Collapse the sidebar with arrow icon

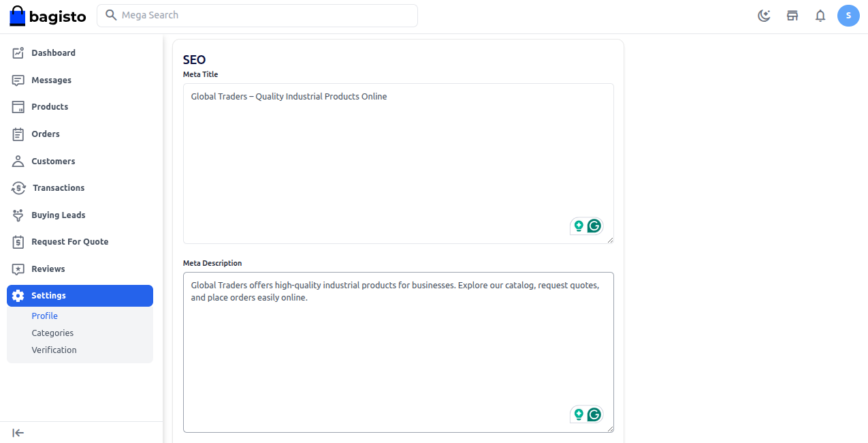tap(18, 433)
